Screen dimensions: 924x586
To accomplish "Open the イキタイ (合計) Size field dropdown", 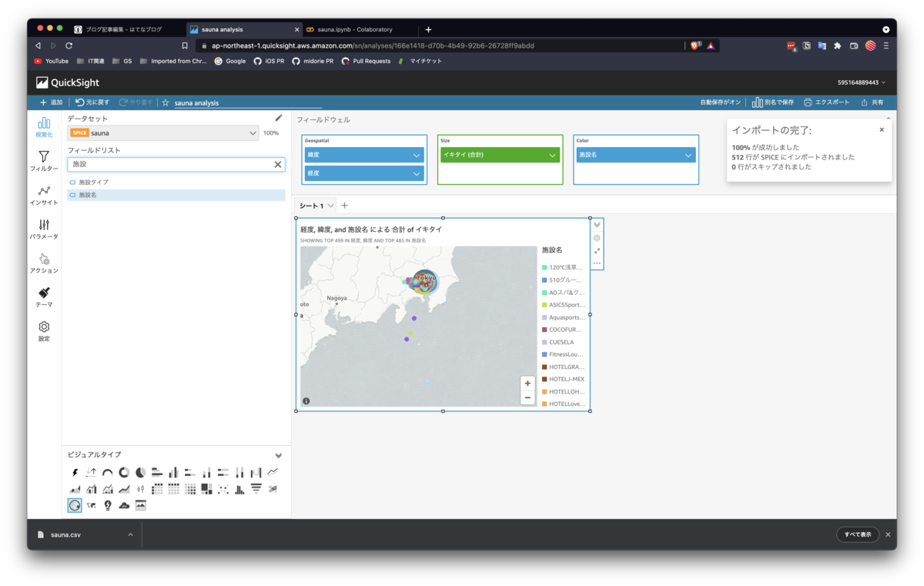I will tap(500, 155).
